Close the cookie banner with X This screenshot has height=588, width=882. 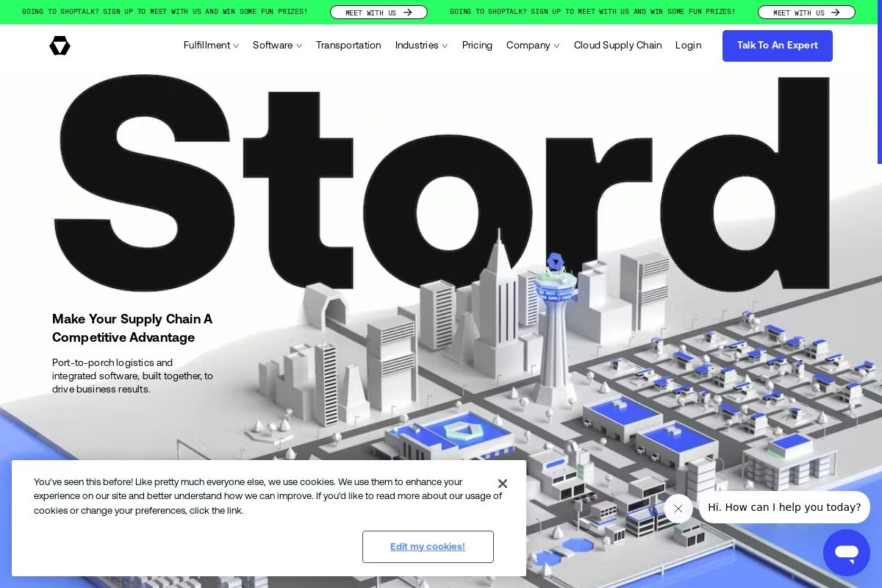(503, 484)
